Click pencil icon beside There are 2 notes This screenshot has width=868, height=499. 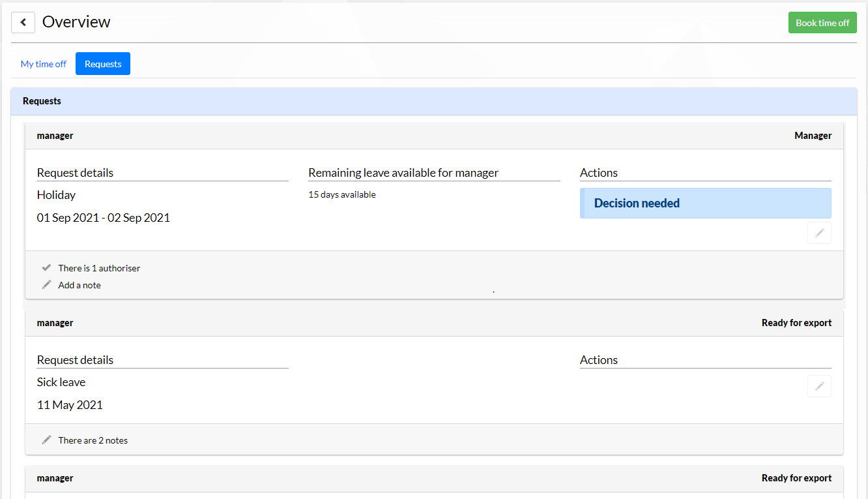click(x=46, y=440)
